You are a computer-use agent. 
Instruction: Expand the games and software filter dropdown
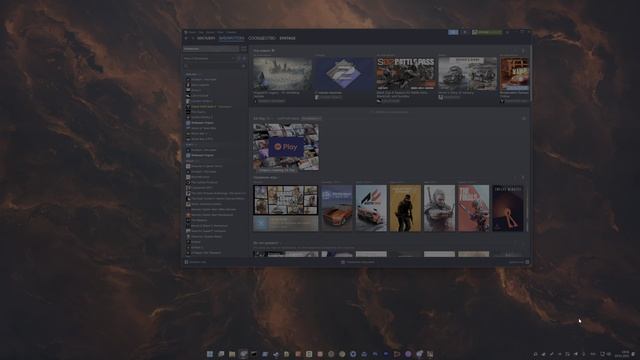pos(209,58)
